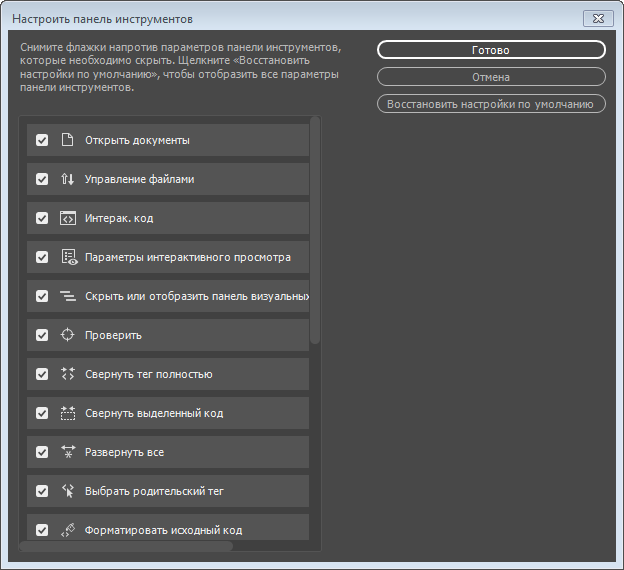This screenshot has height=570, width=624.
Task: Toggle the Интерак. код checkbox
Action: coord(42,218)
